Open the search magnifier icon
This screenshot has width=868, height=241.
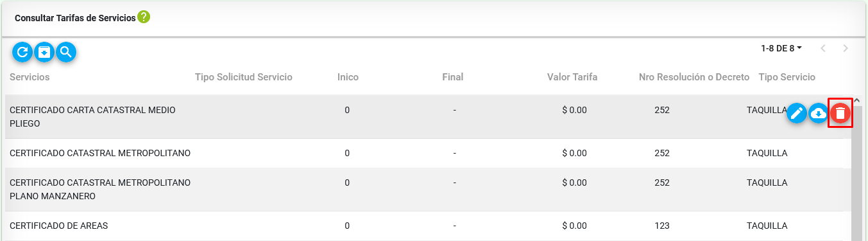66,52
